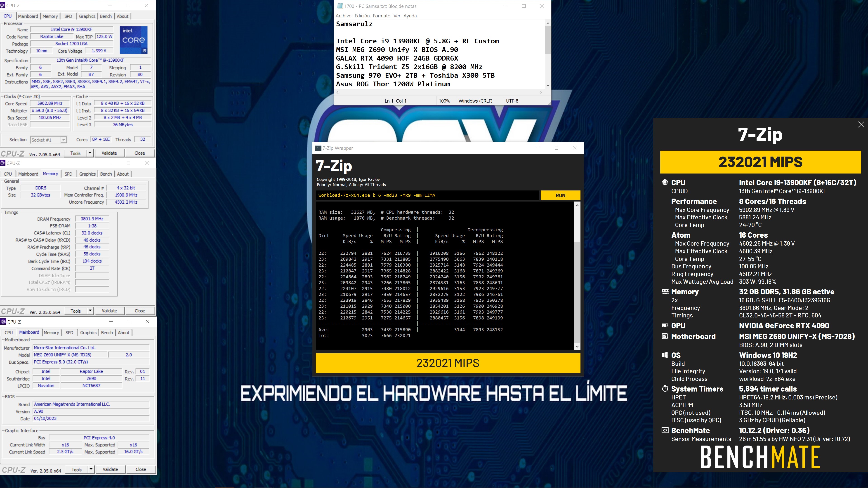Click the Multiplier x 59.0 value

(50, 110)
